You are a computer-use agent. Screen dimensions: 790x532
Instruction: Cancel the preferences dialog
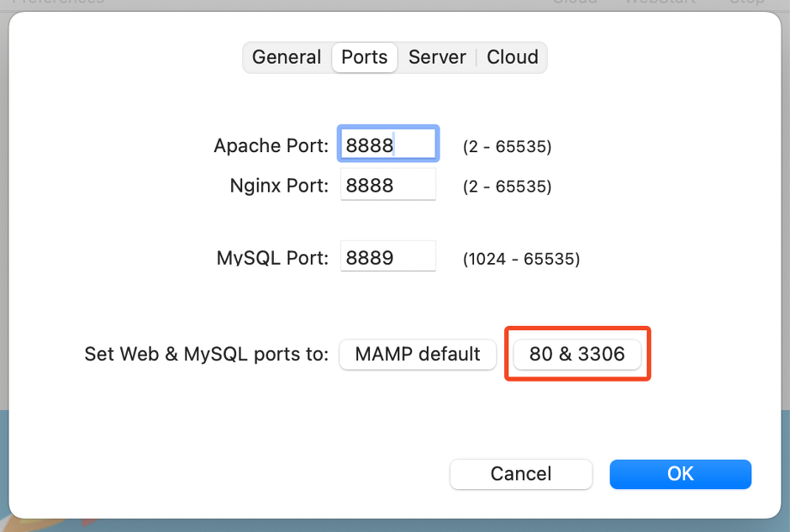pyautogui.click(x=521, y=474)
